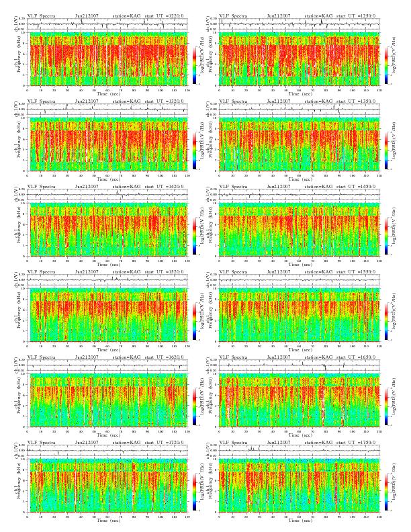Click the 'start UT =1450:0' heading
The width and height of the screenshot is (411, 532).
pyautogui.click(x=356, y=186)
